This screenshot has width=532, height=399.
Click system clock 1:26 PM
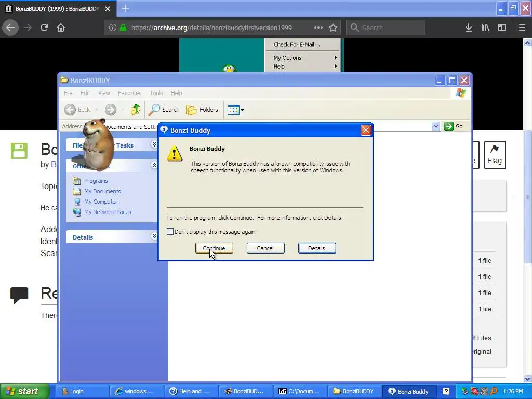click(513, 391)
